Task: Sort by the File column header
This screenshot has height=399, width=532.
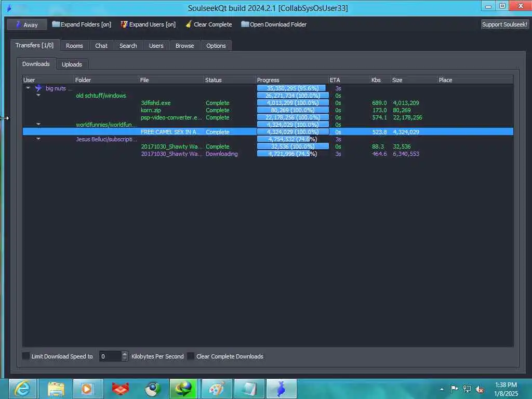Action: [171, 80]
